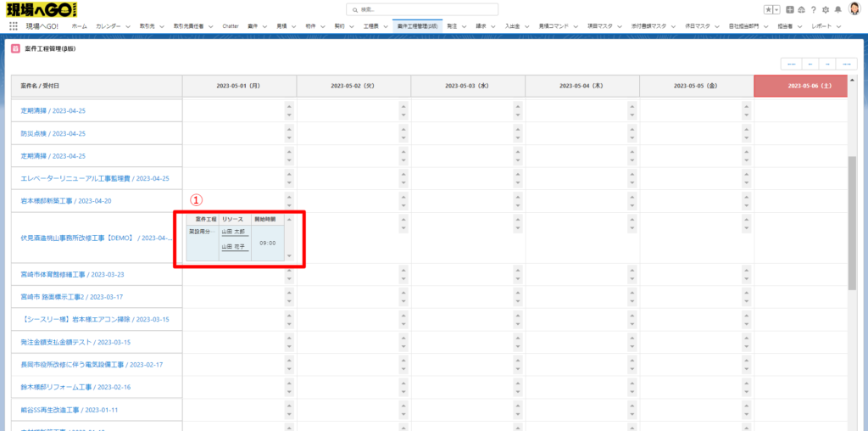This screenshot has width=868, height=431.
Task: Open 長岡市役所改修に伴う電気設備工事 link
Action: tap(92, 365)
